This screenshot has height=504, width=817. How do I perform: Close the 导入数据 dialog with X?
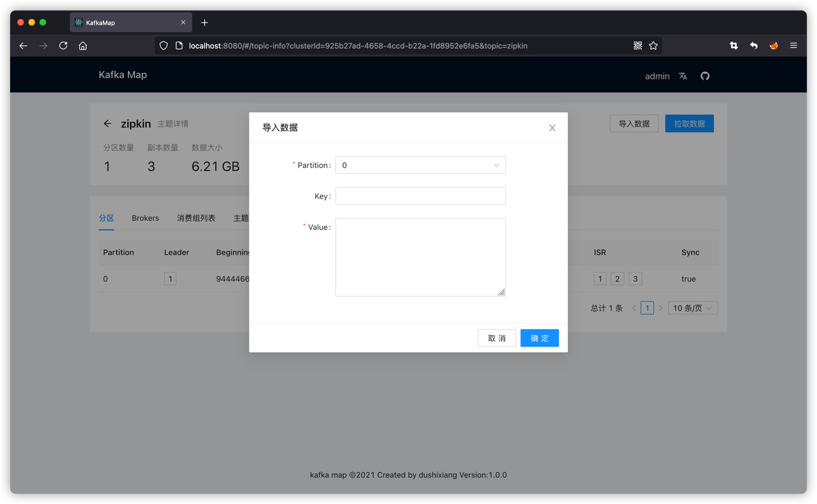552,127
